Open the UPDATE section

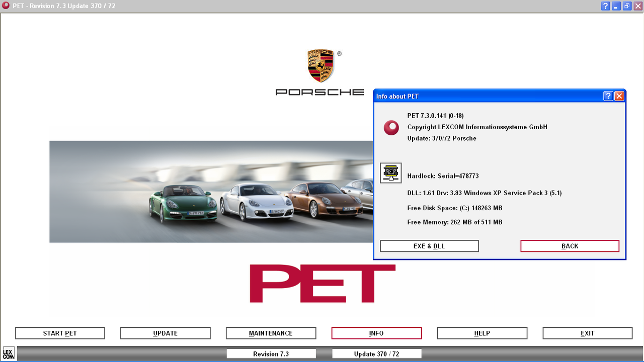tap(166, 333)
